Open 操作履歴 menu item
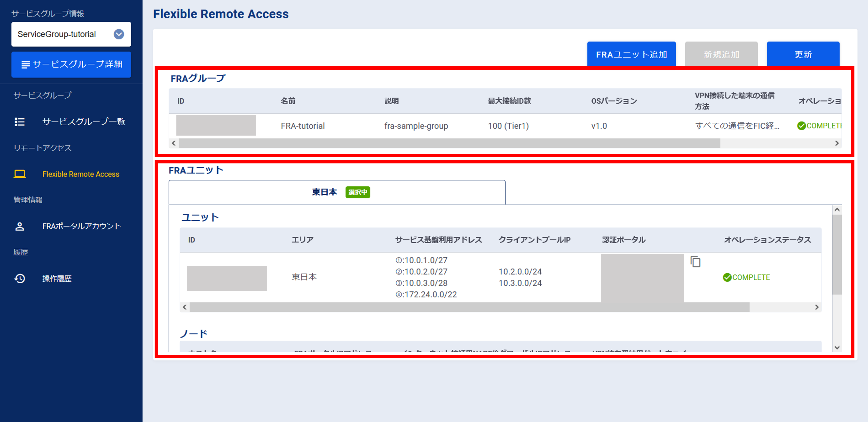The width and height of the screenshot is (868, 422). pos(57,278)
